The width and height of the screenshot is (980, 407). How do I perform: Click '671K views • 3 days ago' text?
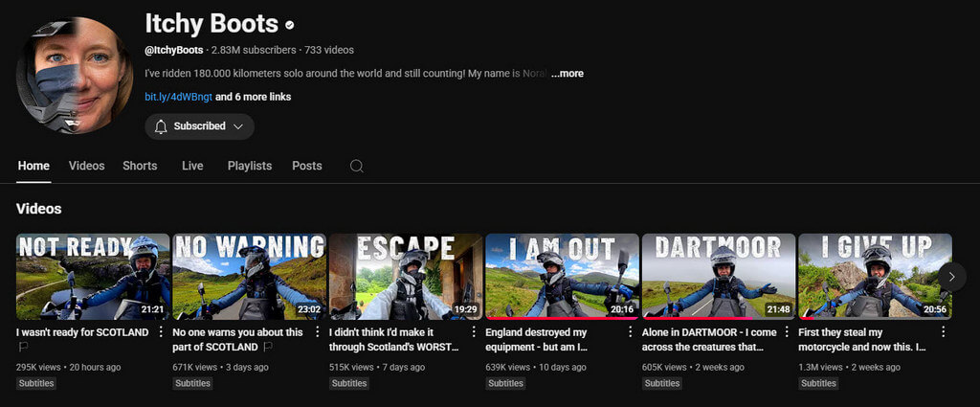click(221, 367)
